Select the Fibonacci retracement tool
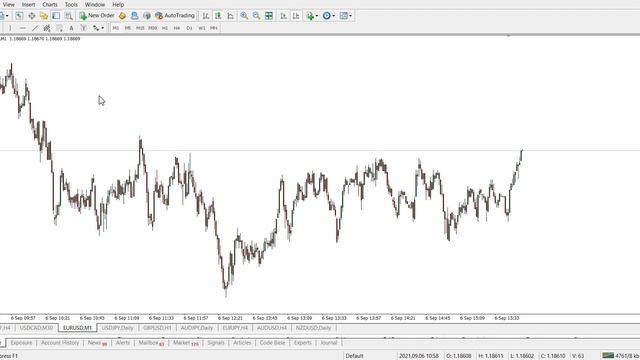Viewport: 640px width, 360px height. pos(59,28)
